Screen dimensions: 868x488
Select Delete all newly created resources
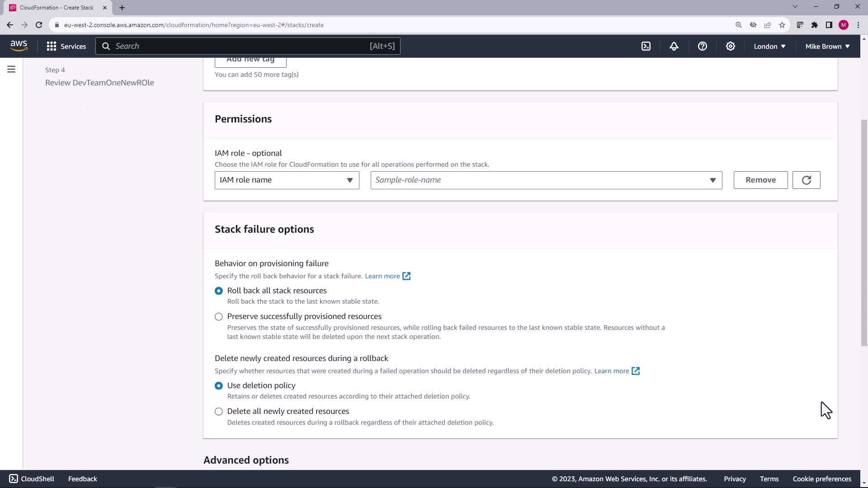[219, 411]
